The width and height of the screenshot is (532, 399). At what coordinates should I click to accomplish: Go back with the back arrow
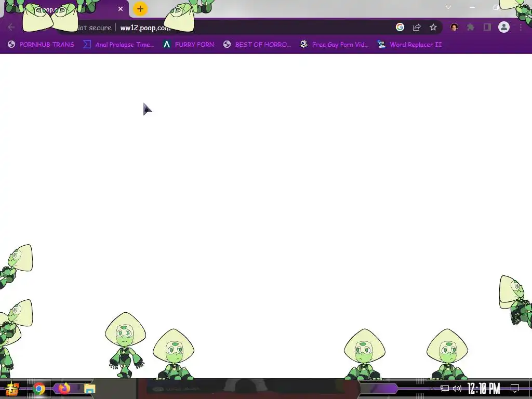[x=11, y=27]
